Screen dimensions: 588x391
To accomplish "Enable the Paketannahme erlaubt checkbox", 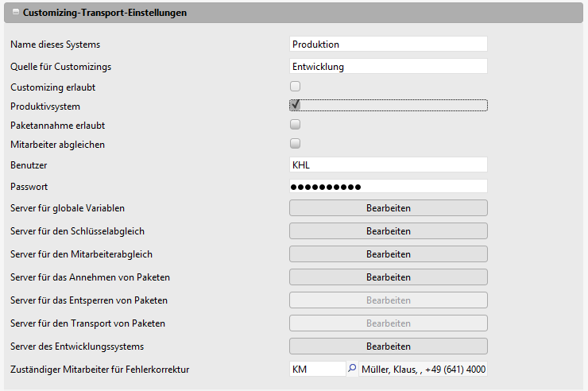I will [x=295, y=125].
